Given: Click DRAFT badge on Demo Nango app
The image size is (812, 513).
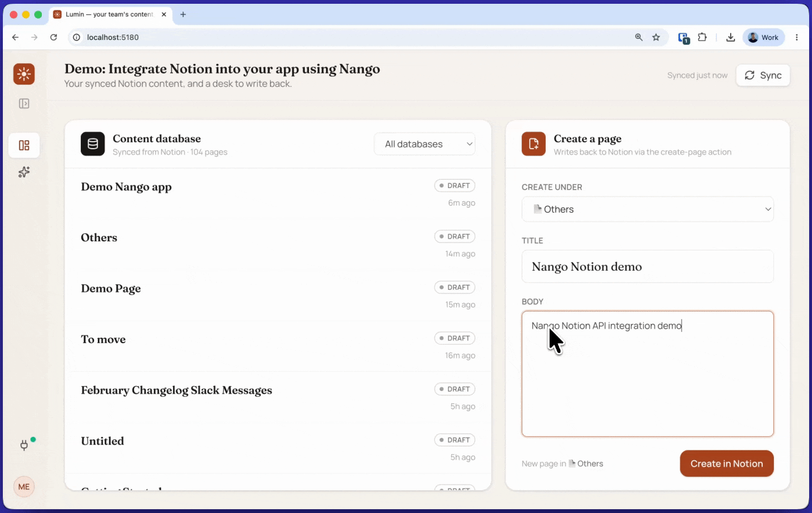Looking at the screenshot, I should click(454, 186).
